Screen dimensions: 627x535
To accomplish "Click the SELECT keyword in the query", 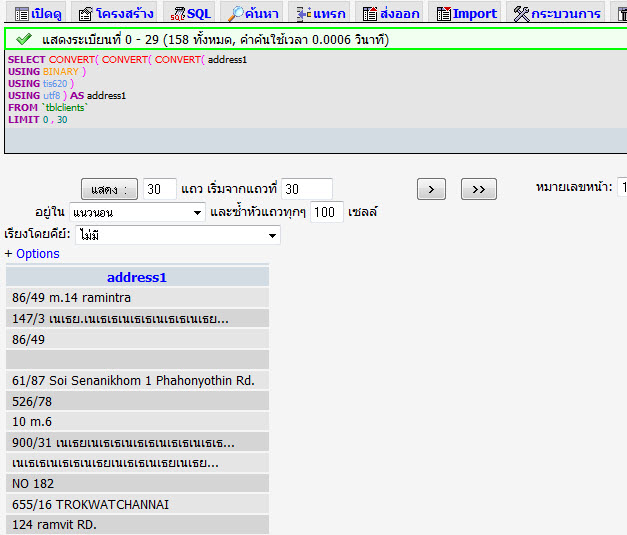I will pos(26,60).
